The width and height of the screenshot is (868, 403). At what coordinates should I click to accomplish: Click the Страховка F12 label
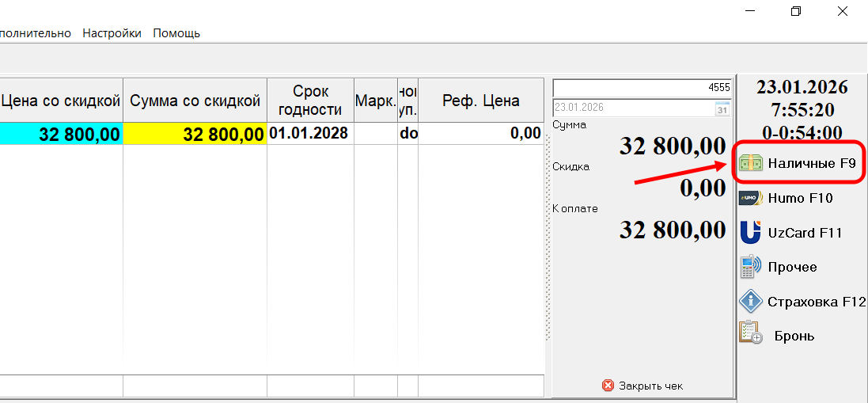tap(816, 302)
